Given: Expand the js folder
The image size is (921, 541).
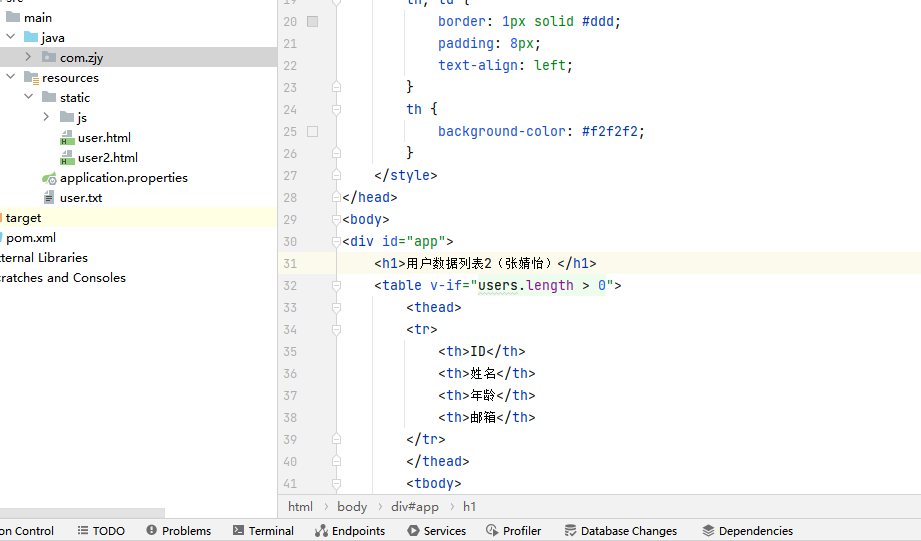Looking at the screenshot, I should (x=46, y=118).
